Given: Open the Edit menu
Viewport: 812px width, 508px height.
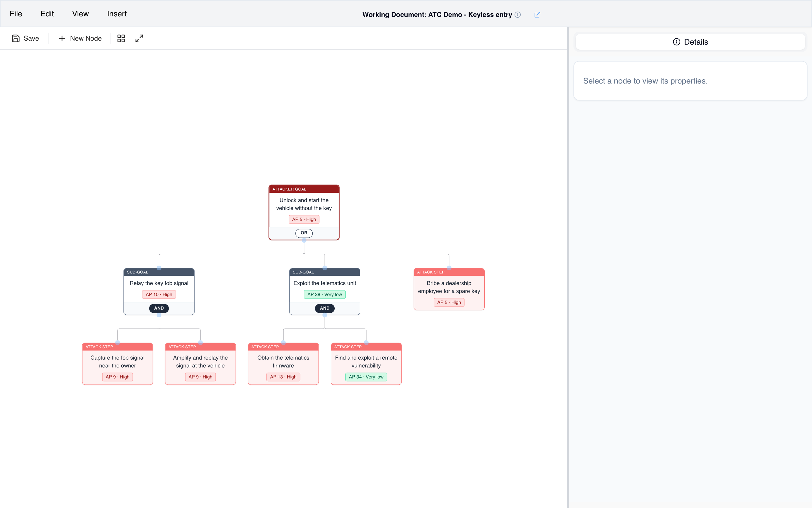Looking at the screenshot, I should click(x=47, y=14).
